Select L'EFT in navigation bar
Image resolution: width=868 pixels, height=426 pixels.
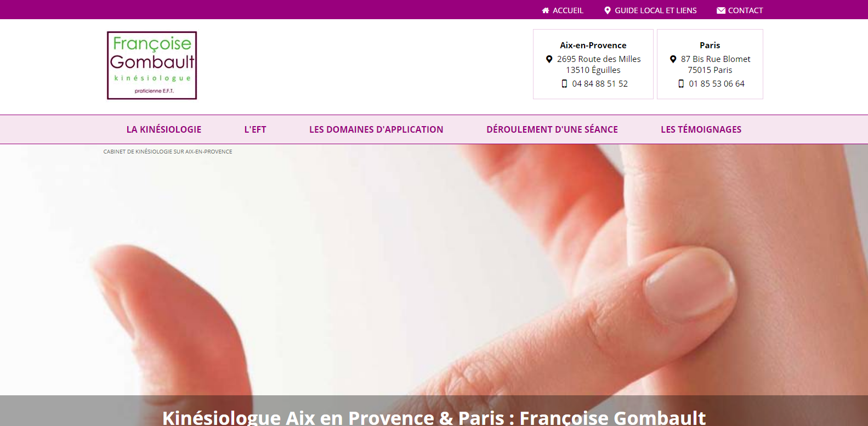click(255, 129)
